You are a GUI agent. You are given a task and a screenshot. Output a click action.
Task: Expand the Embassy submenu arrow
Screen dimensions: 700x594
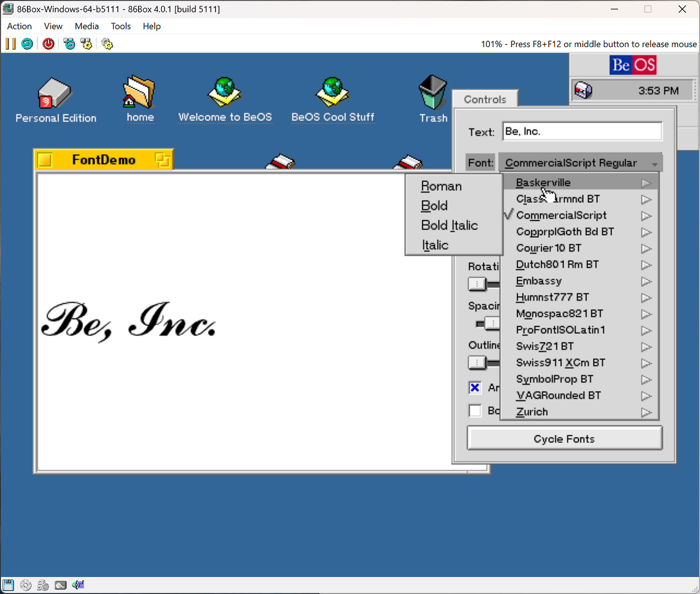point(646,281)
